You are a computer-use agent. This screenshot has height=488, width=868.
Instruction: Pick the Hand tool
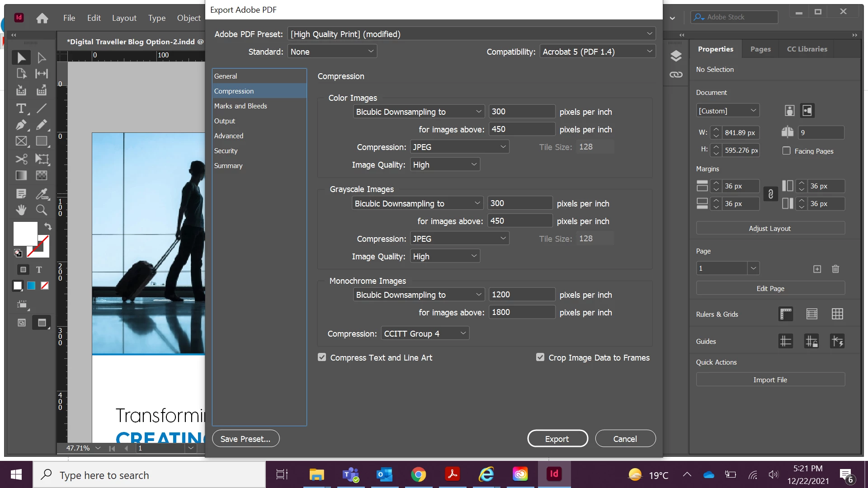(21, 210)
